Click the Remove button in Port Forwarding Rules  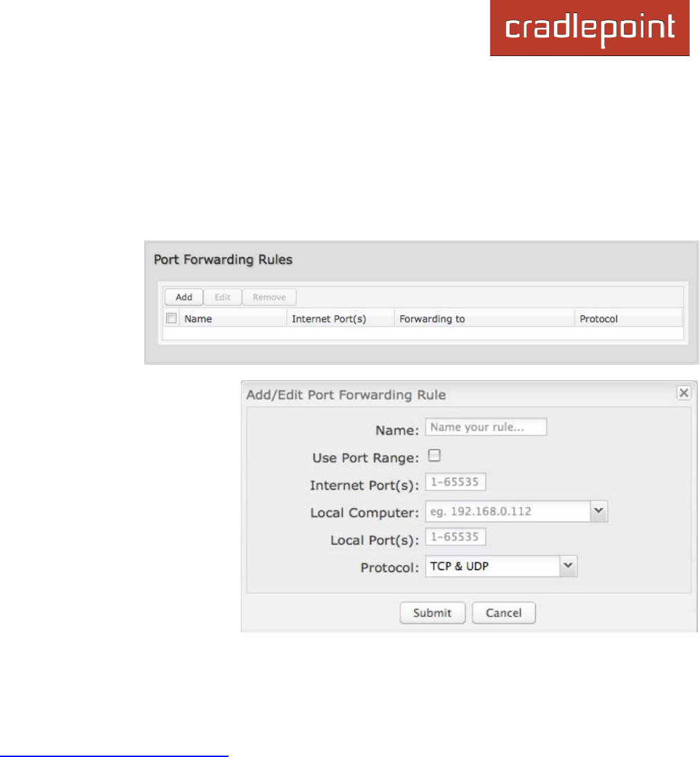[269, 297]
